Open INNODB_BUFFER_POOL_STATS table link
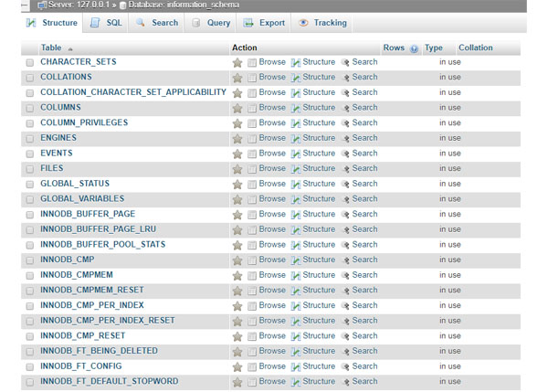548x392 pixels. click(103, 245)
